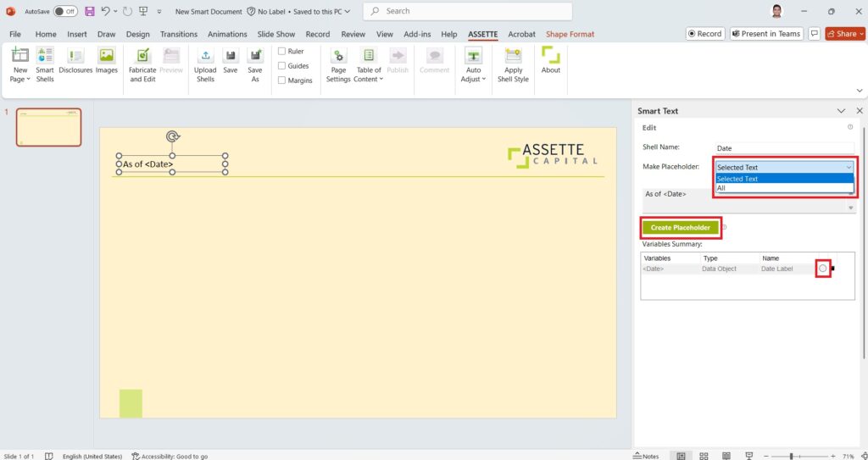
Task: Open Customize Quick Access Toolbar dropdown
Action: pyautogui.click(x=159, y=11)
